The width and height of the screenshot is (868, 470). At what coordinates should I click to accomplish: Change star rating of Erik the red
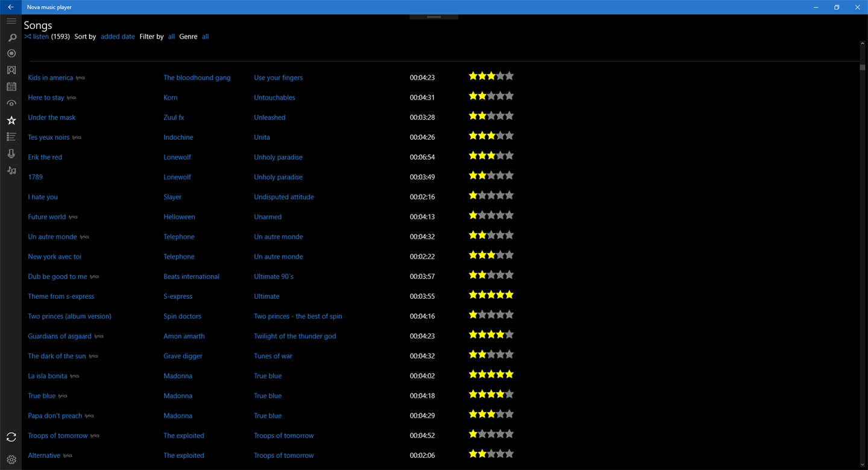[x=491, y=155]
